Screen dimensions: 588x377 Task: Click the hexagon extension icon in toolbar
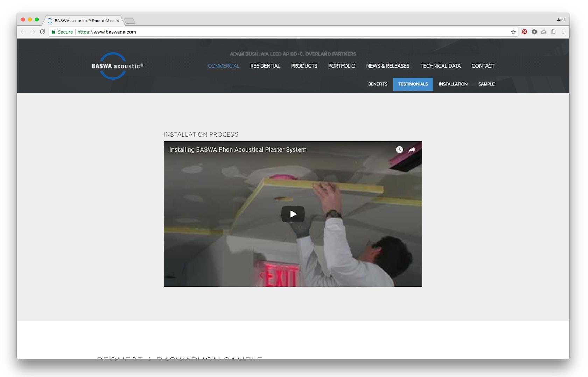point(534,32)
